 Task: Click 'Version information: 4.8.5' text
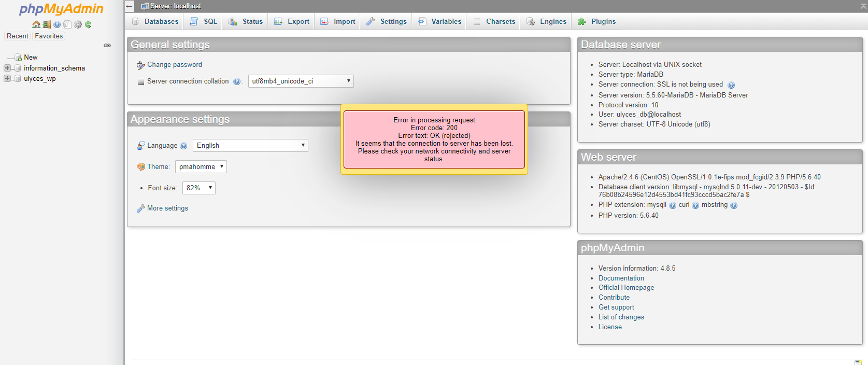(637, 269)
